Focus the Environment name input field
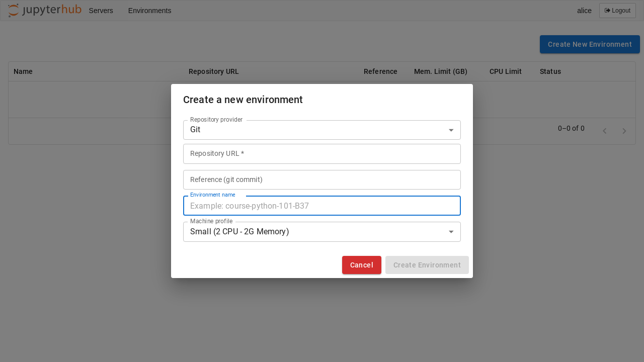 coord(322,206)
